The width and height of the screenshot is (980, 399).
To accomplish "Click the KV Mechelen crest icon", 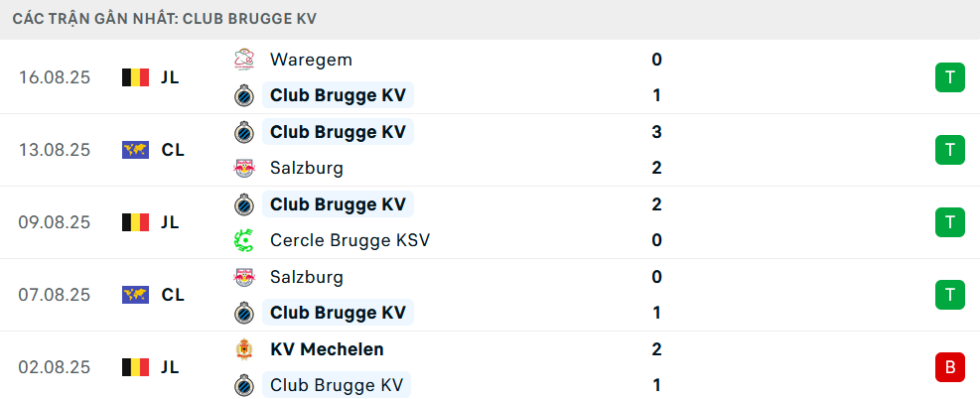I will [x=243, y=349].
